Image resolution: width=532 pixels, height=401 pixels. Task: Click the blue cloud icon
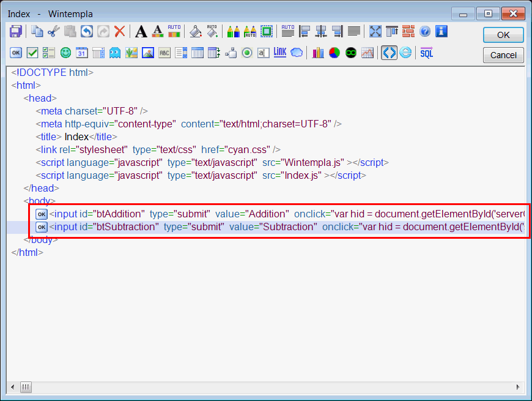click(297, 53)
